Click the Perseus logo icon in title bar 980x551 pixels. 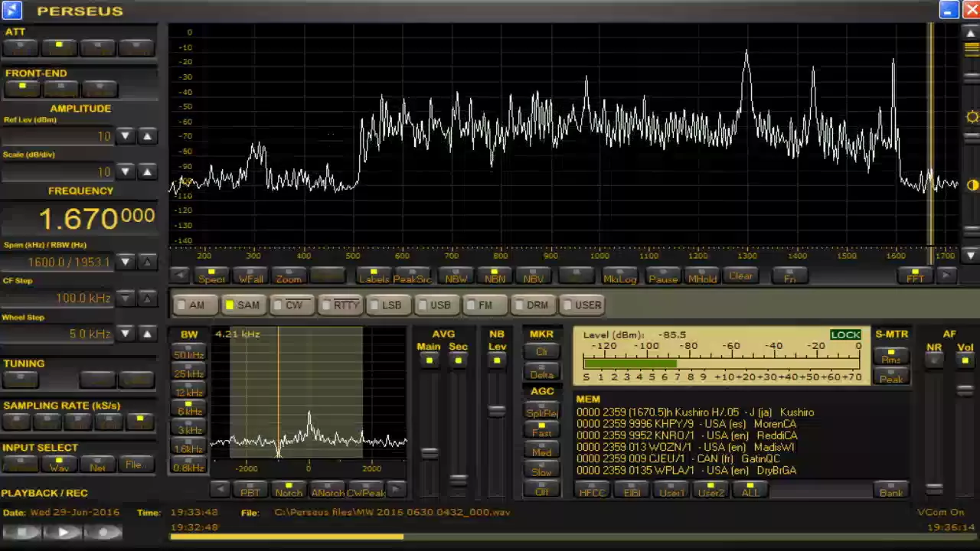[11, 10]
